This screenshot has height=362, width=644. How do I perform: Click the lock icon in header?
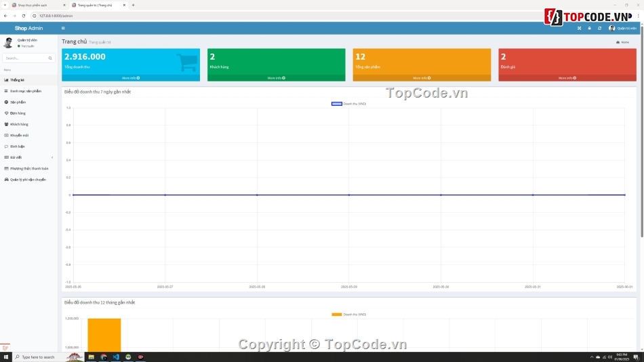[589, 28]
